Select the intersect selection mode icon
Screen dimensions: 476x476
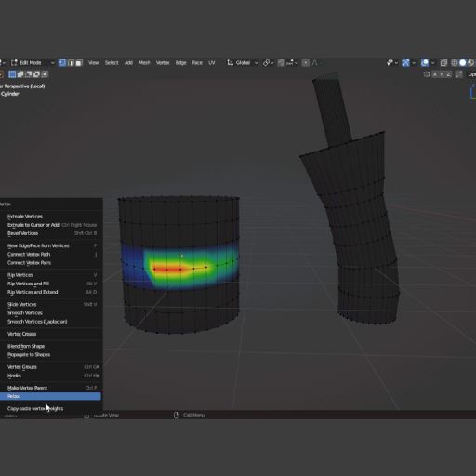pos(45,74)
